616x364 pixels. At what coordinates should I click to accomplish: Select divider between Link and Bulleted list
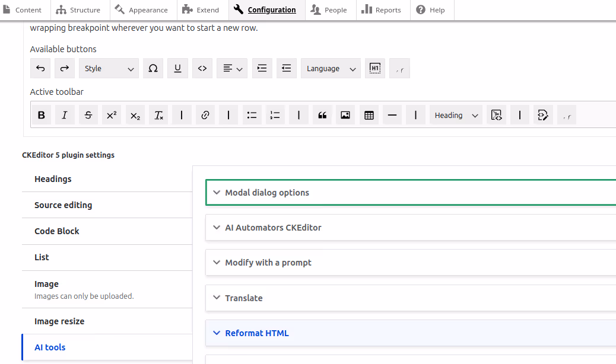(228, 115)
